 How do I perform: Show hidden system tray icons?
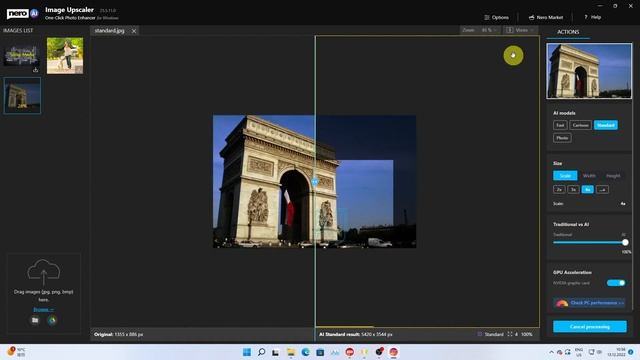coord(551,352)
